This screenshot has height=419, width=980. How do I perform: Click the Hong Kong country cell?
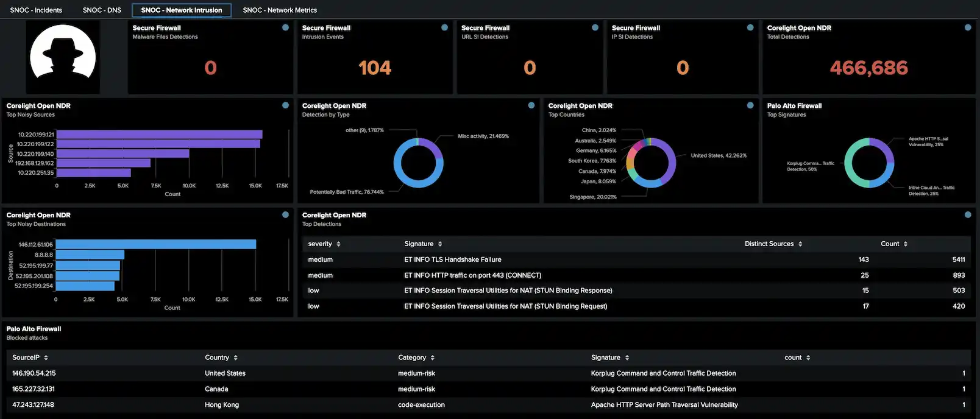(x=222, y=405)
